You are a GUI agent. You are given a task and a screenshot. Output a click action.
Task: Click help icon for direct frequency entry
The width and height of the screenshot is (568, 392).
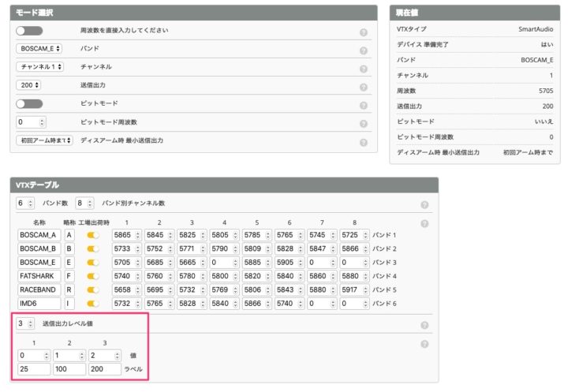(364, 32)
